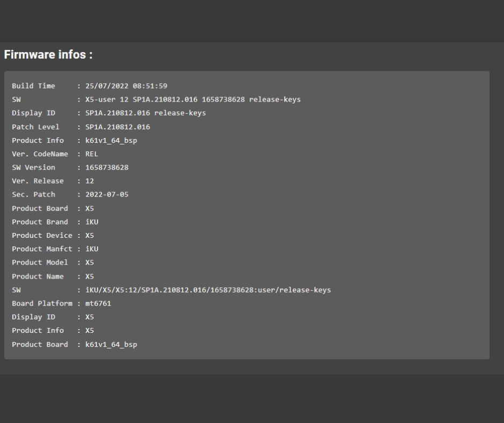
Task: Click the fingerprint value starting with "iKU/X5/X5:12"
Action: (x=208, y=290)
